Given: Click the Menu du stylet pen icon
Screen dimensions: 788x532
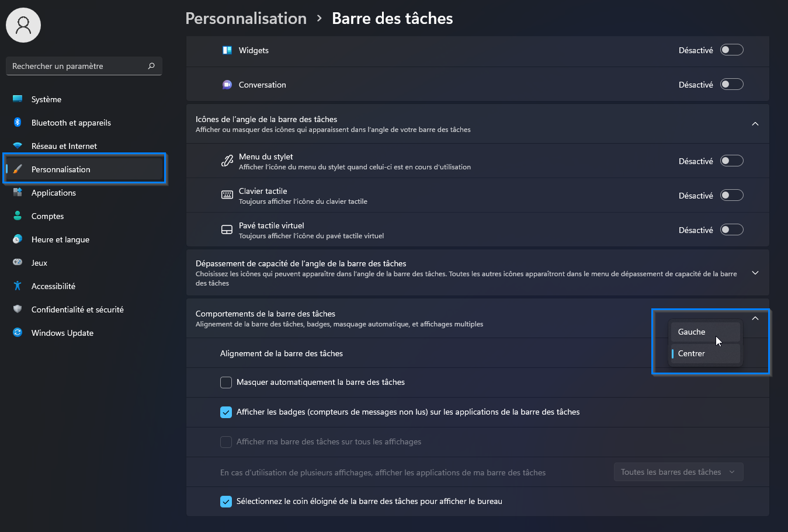Looking at the screenshot, I should click(227, 161).
